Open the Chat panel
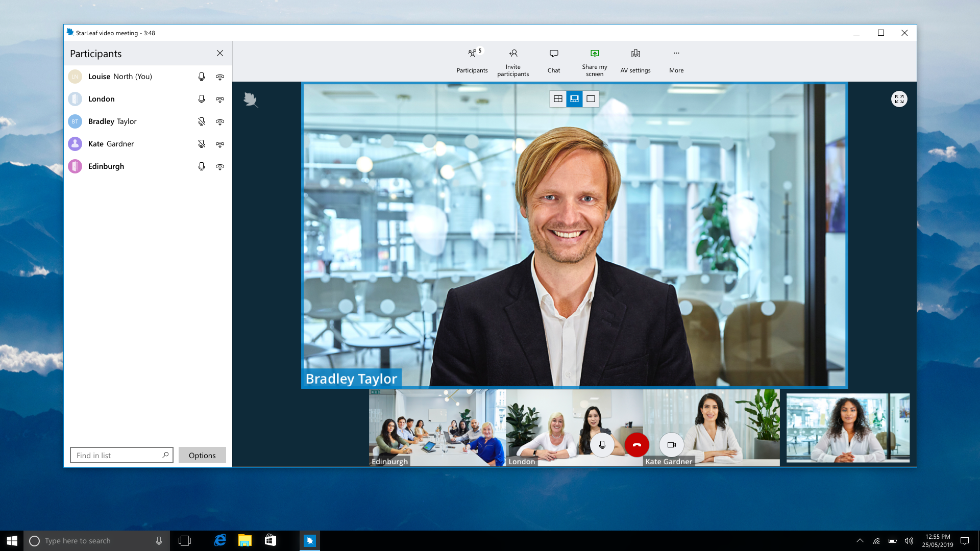The height and width of the screenshot is (551, 980). coord(554,61)
